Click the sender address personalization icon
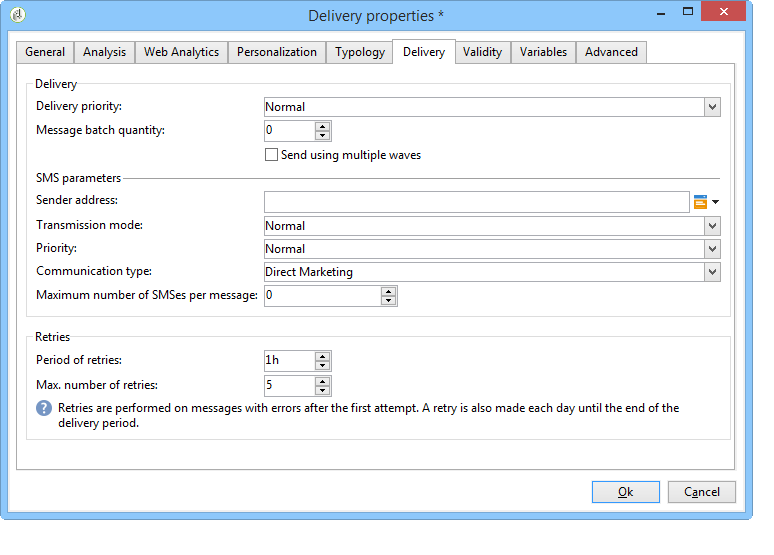This screenshot has height=555, width=774. point(701,202)
